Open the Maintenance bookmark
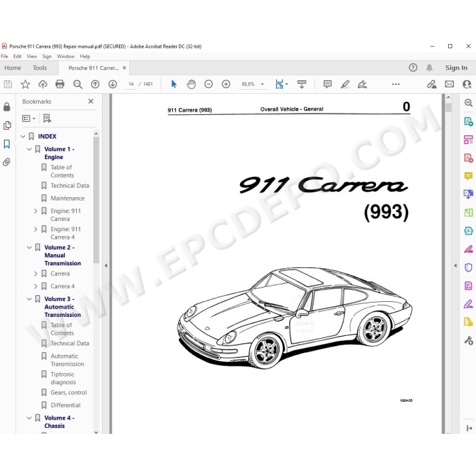476x476 pixels. [67, 199]
